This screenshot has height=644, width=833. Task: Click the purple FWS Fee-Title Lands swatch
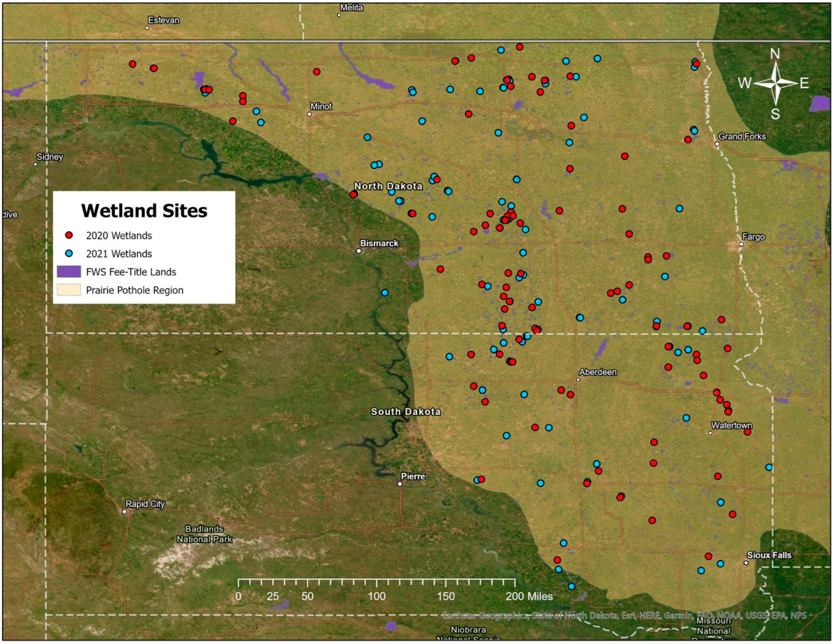pos(69,272)
